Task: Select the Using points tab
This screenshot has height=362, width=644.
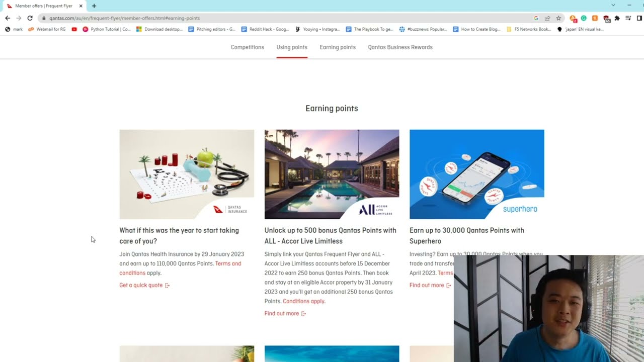Action: (x=292, y=47)
